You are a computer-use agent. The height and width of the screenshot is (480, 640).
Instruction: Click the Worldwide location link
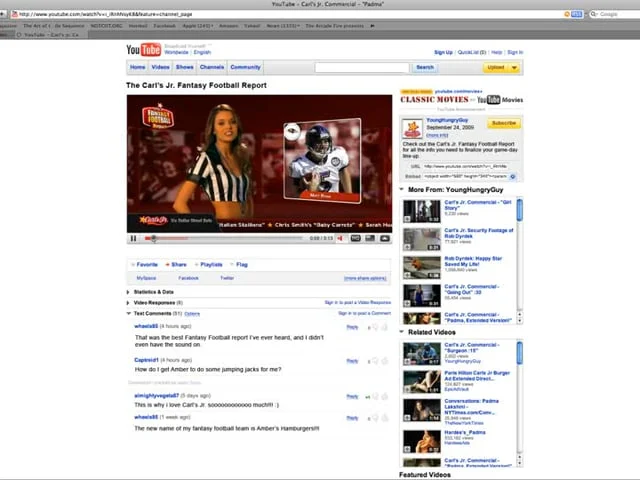coord(176,52)
